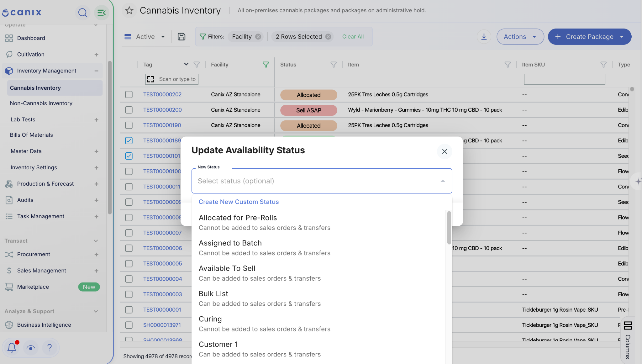Click the status dropdown list scrollbar
642x364 pixels.
tap(449, 228)
